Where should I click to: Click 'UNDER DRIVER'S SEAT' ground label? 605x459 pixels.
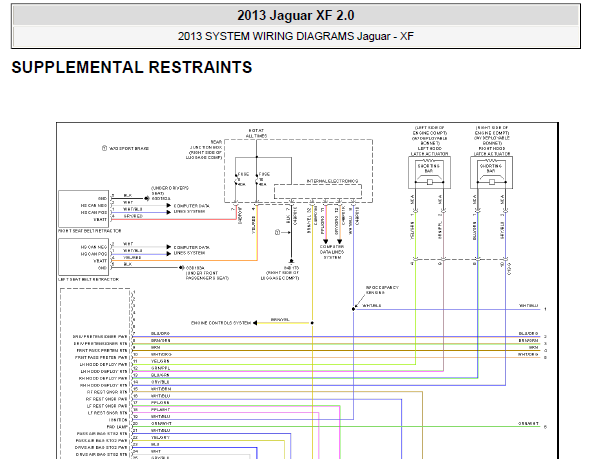point(170,191)
